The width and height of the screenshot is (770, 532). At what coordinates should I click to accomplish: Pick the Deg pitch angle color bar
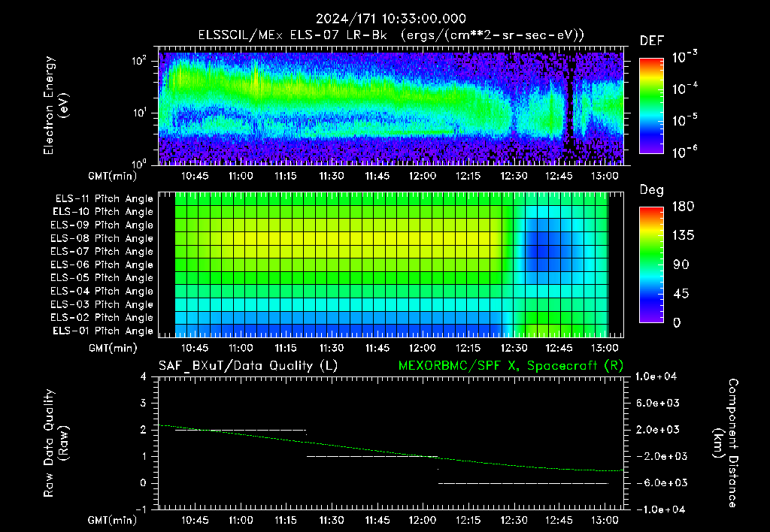(651, 264)
